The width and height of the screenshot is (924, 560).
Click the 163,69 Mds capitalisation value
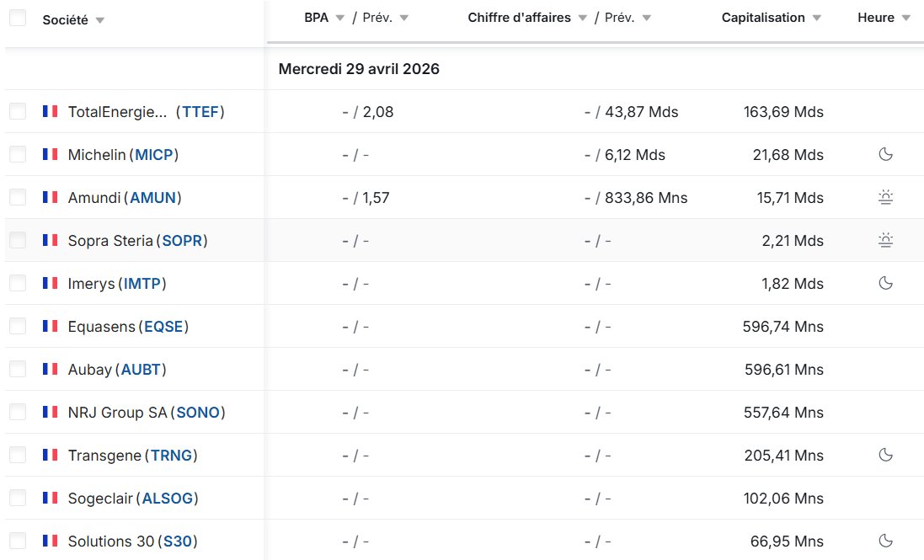(x=783, y=112)
